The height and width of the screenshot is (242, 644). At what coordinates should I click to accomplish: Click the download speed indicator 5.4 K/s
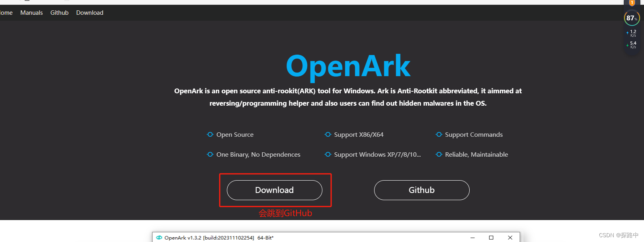pos(632,45)
